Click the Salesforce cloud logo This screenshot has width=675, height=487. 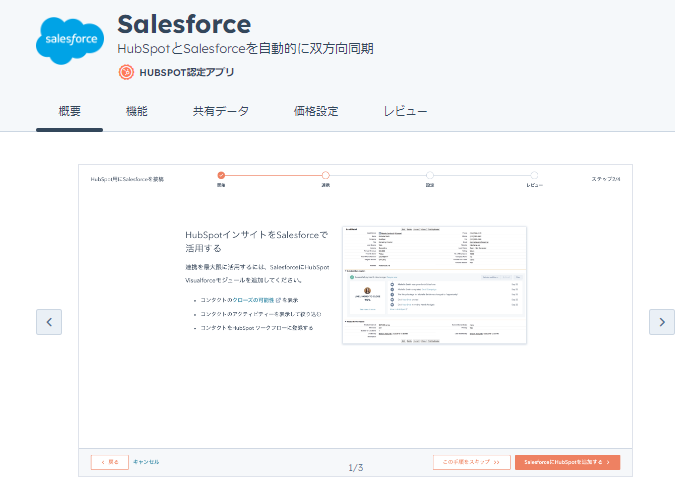pos(70,40)
